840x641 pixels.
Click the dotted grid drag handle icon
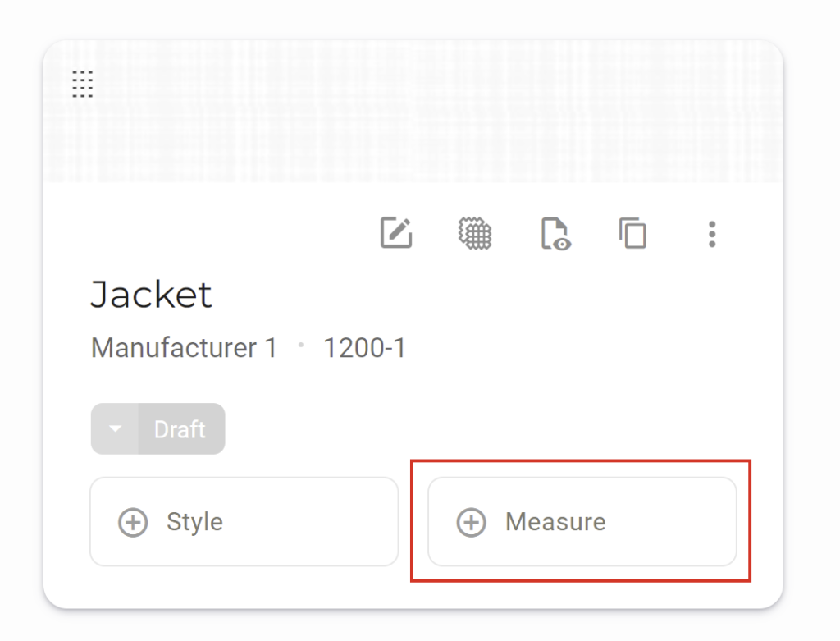(x=82, y=84)
